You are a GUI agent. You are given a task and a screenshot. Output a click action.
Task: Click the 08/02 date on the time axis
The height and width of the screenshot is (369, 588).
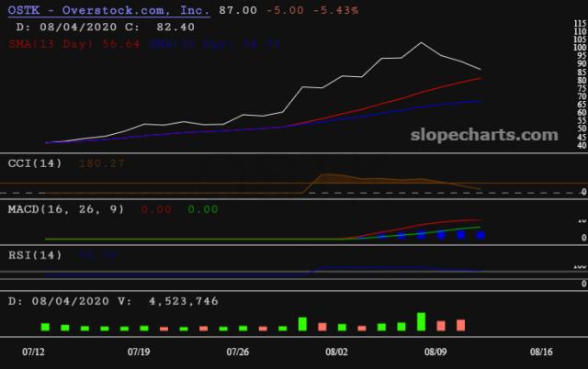(x=337, y=352)
